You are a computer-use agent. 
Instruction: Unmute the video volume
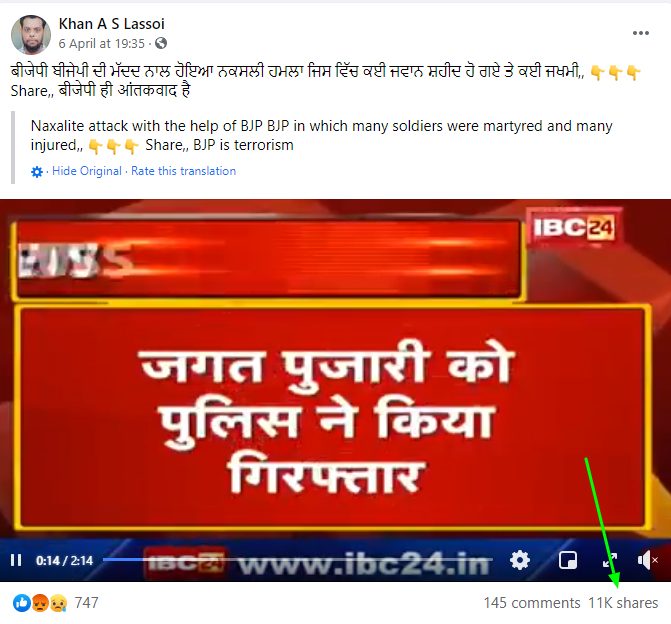click(x=647, y=560)
